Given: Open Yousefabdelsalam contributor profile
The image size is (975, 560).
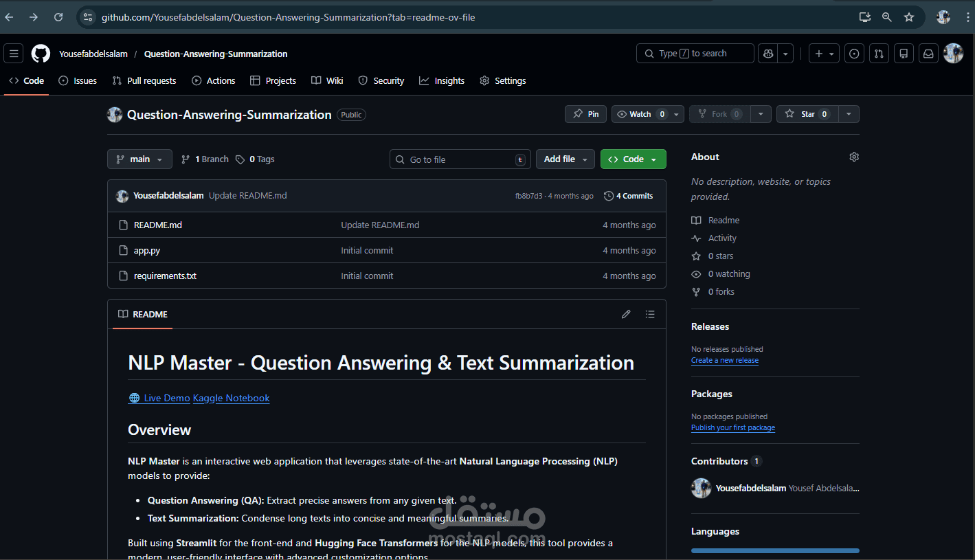Looking at the screenshot, I should (x=751, y=488).
